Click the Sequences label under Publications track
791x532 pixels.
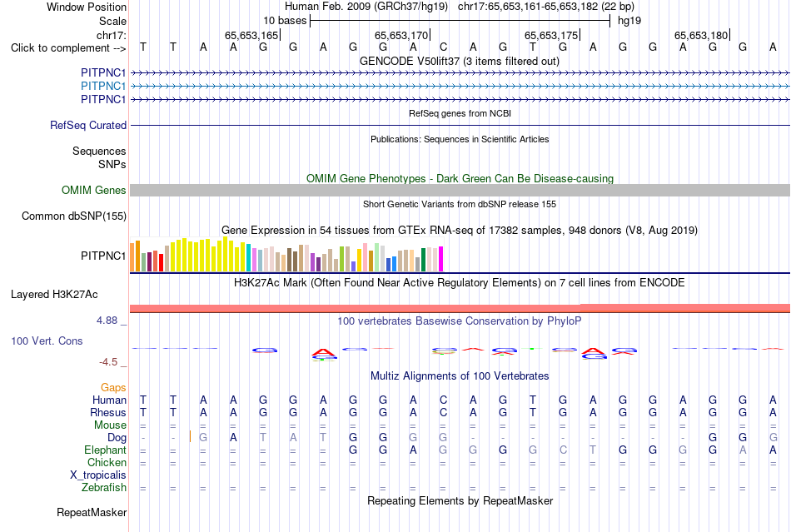(99, 152)
